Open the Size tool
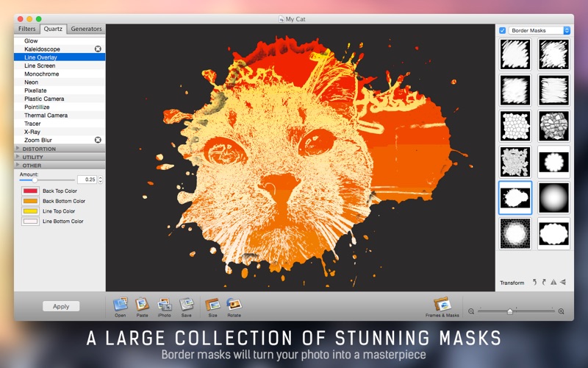The width and height of the screenshot is (588, 368). pos(212,305)
